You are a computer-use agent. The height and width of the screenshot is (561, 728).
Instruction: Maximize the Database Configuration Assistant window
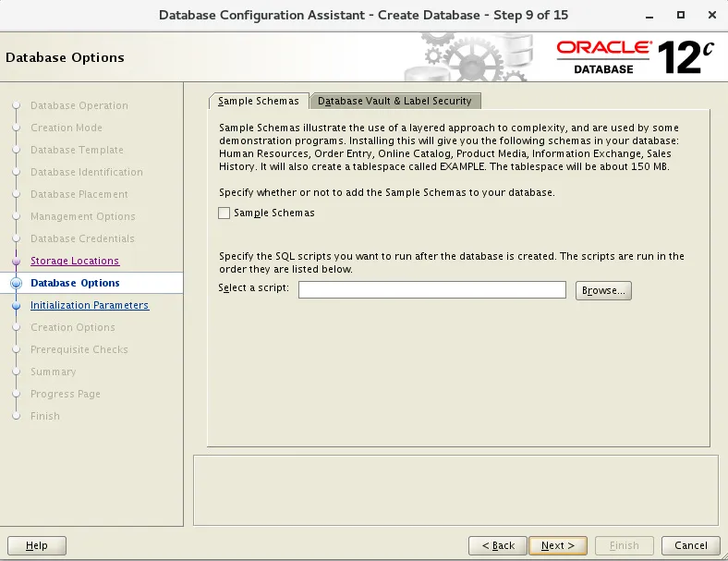point(681,15)
